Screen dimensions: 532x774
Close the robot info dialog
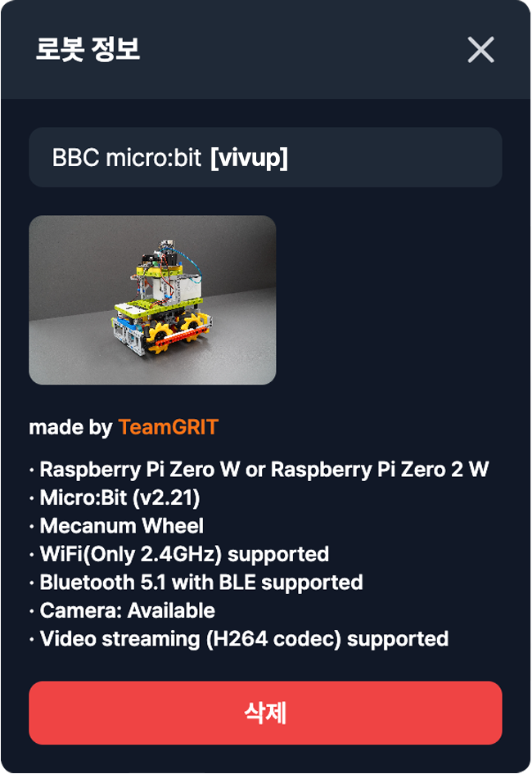coord(480,50)
